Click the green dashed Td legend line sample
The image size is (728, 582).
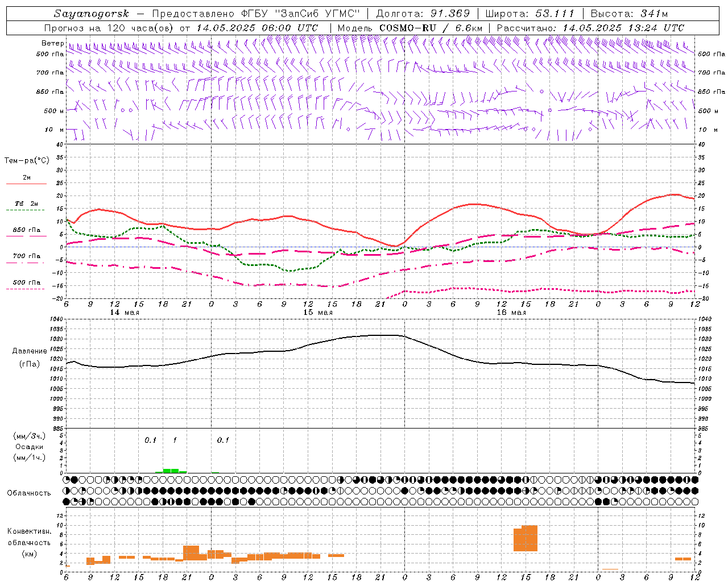pos(26,210)
